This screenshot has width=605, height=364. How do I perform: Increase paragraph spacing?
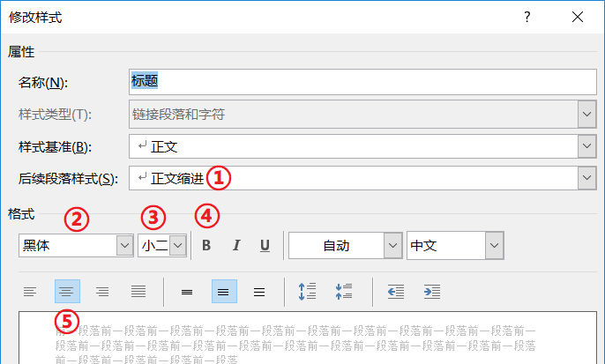307,292
